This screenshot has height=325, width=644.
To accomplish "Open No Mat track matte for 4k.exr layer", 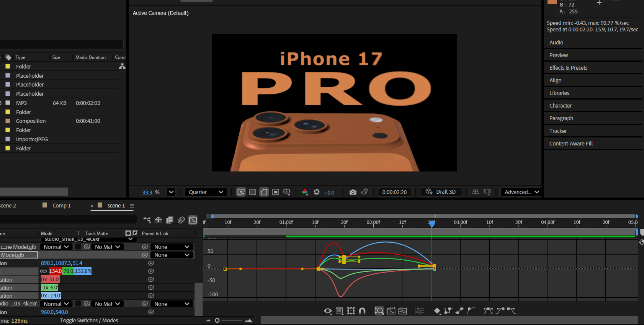I will pos(108,304).
